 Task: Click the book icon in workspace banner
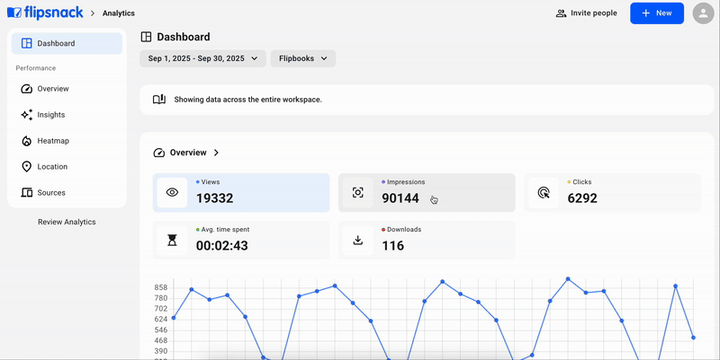click(159, 100)
